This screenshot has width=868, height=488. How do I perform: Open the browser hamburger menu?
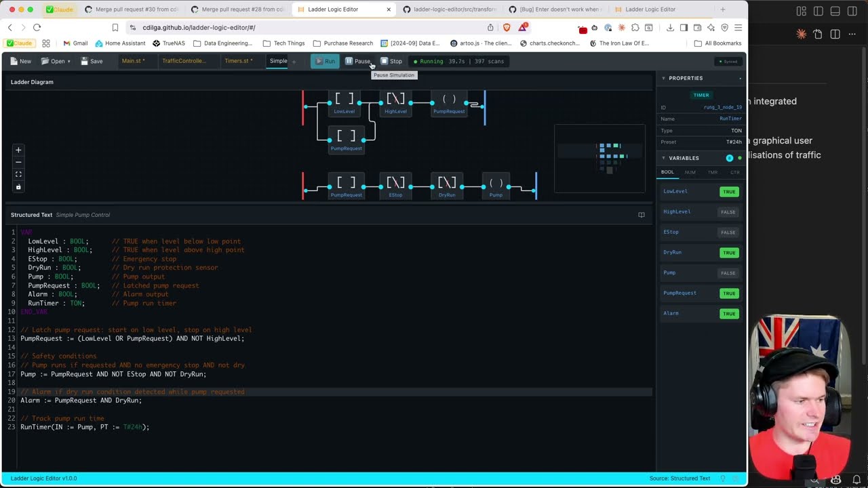[x=738, y=27]
